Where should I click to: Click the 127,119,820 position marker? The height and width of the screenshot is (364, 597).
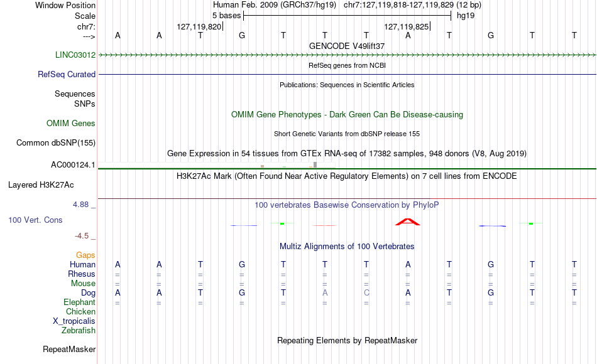199,26
